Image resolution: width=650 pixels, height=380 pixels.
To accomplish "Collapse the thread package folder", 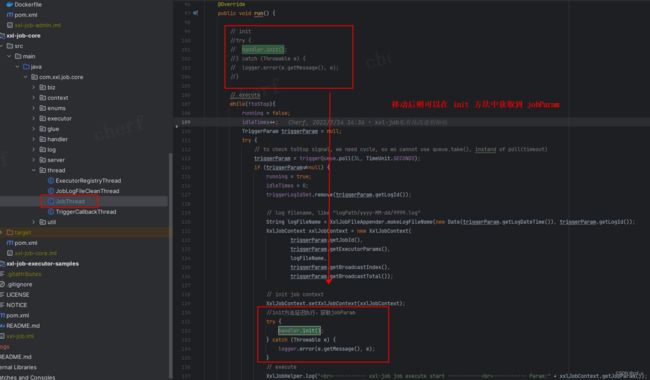I will (x=34, y=170).
